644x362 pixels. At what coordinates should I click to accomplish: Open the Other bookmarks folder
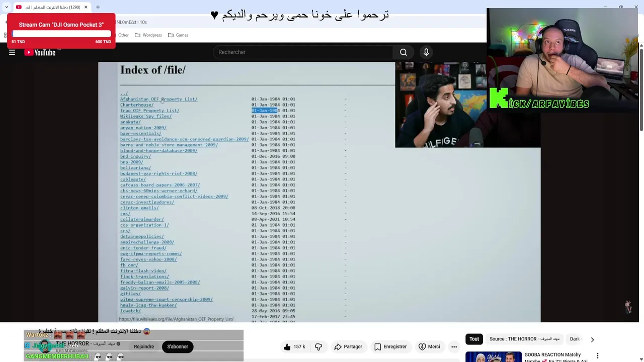pos(122,35)
